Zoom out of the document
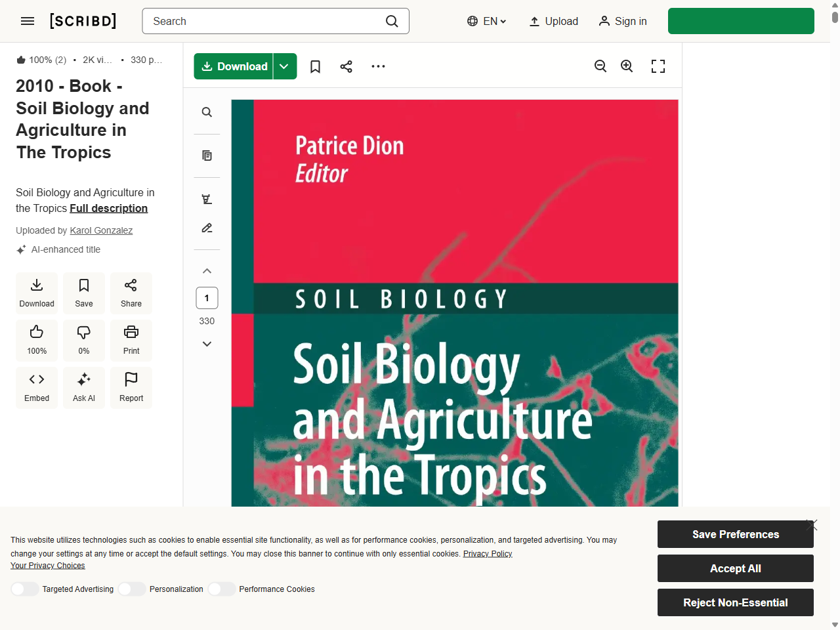Viewport: 840px width, 630px height. coord(600,66)
